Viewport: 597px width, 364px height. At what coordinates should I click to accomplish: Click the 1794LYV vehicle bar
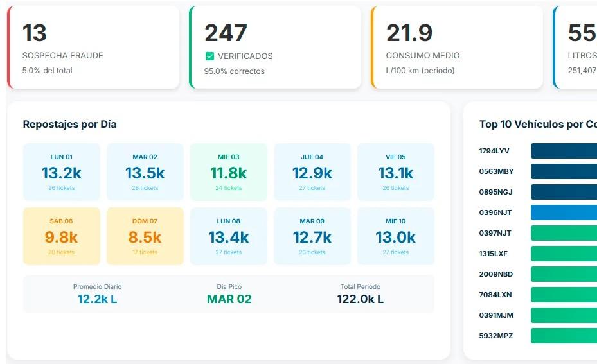[564, 151]
